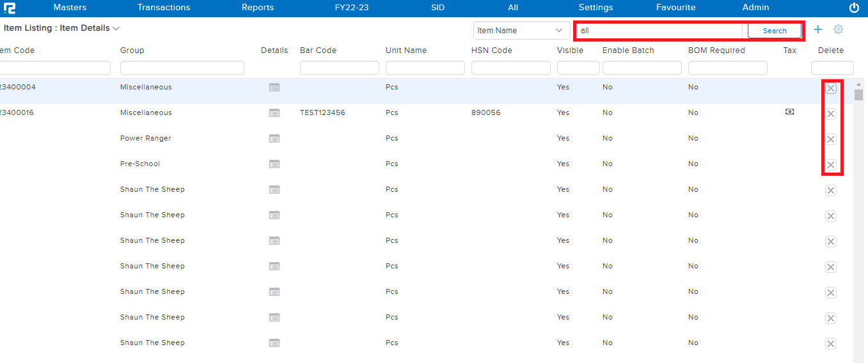Click the Group column filter field
The image size is (868, 363).
[182, 68]
